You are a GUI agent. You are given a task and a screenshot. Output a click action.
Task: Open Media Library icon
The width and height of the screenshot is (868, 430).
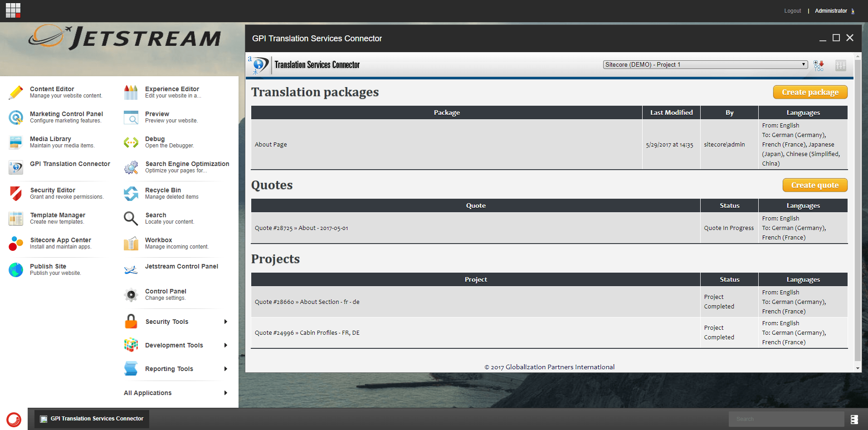point(16,142)
